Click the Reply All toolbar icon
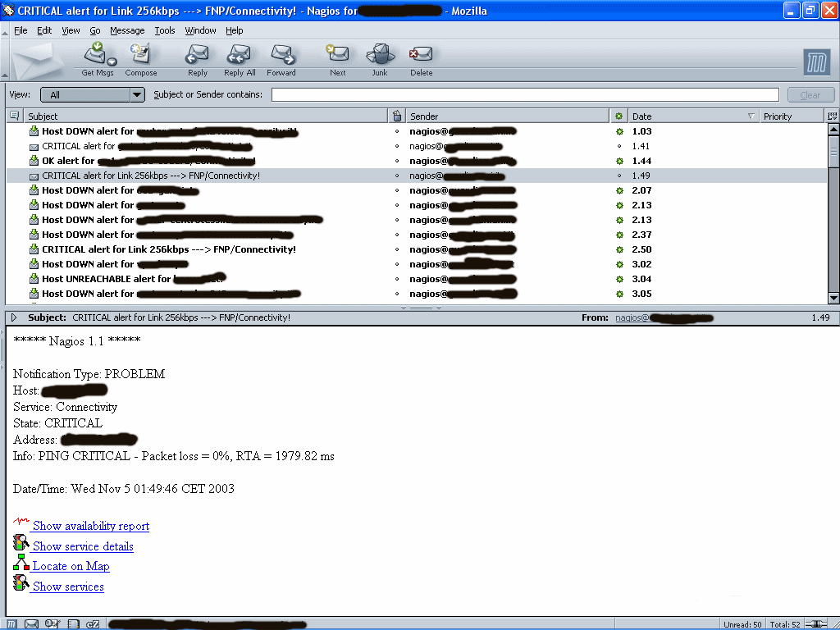This screenshot has width=840, height=630. pyautogui.click(x=240, y=54)
